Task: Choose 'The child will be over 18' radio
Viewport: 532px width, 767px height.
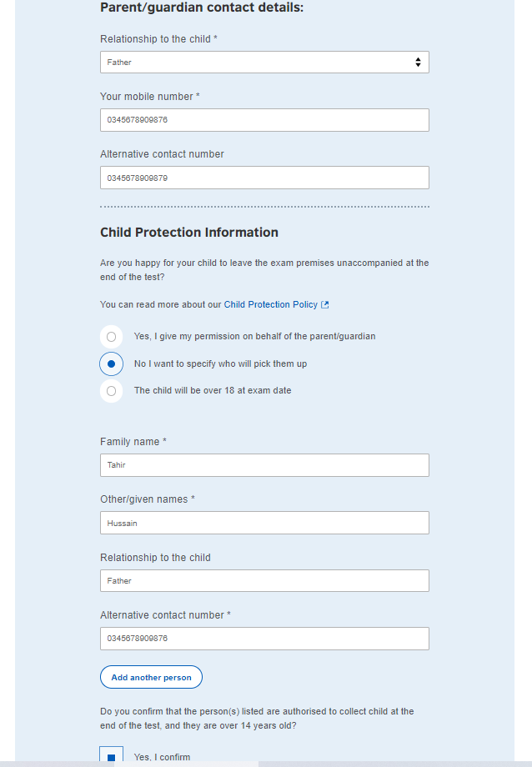Action: [111, 391]
